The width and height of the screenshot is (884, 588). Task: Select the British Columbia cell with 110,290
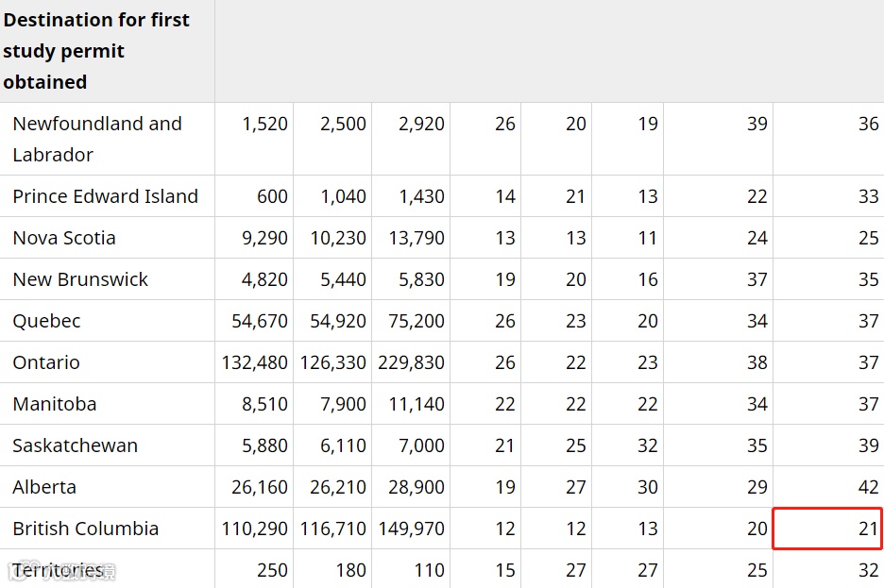point(254,529)
